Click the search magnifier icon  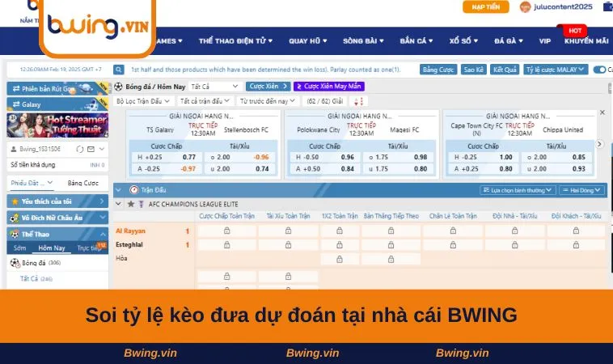[118, 70]
